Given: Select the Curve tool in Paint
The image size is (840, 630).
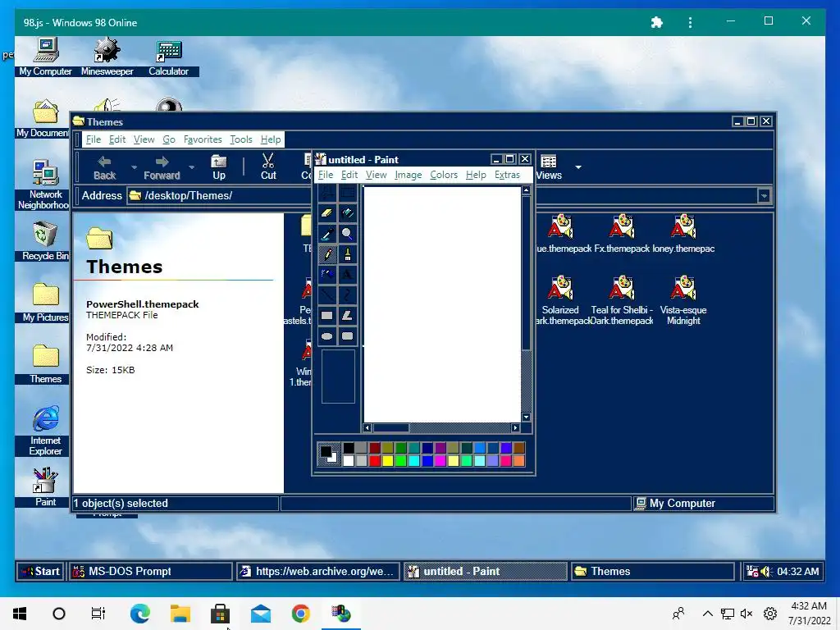Looking at the screenshot, I should pos(347,294).
